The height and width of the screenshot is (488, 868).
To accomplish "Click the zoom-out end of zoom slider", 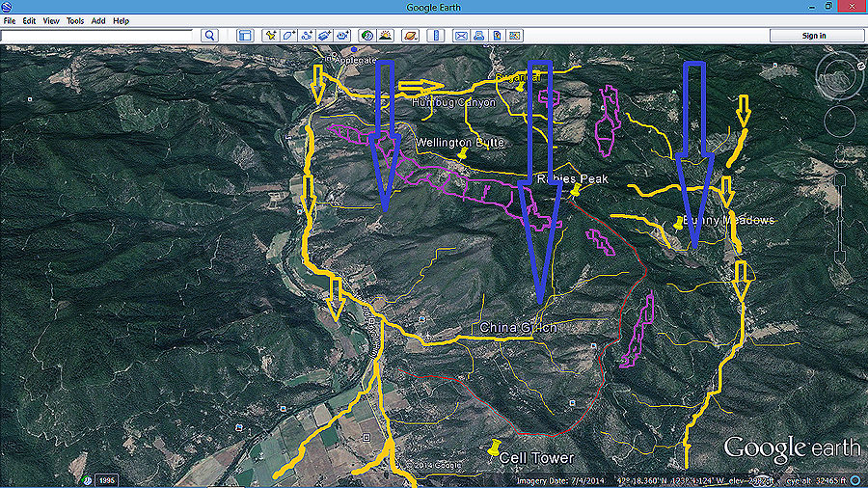I will pos(840,257).
